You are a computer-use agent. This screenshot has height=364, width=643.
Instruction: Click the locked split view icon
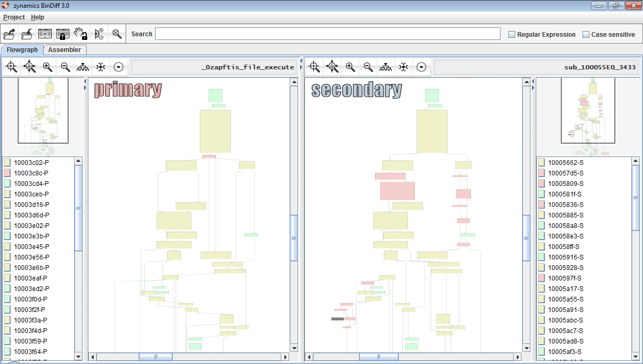(63, 34)
